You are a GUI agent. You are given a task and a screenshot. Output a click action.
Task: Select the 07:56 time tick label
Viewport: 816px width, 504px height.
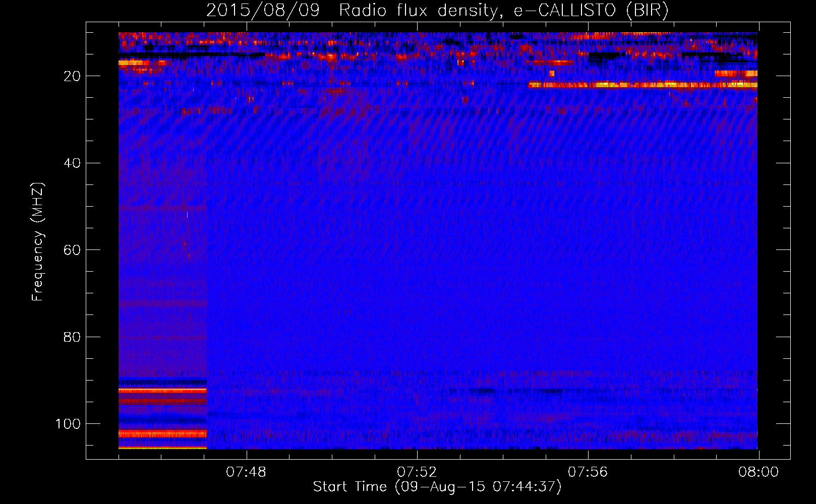(588, 472)
